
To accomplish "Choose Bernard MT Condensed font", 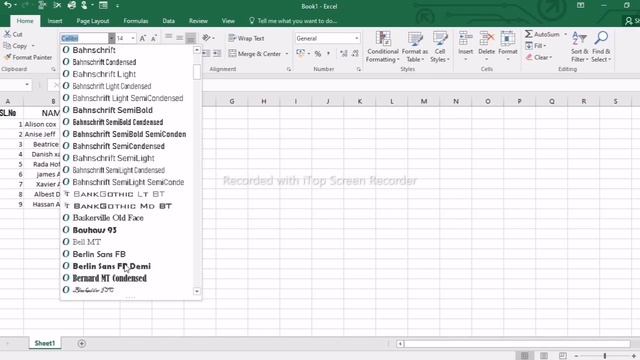I will coord(127,278).
